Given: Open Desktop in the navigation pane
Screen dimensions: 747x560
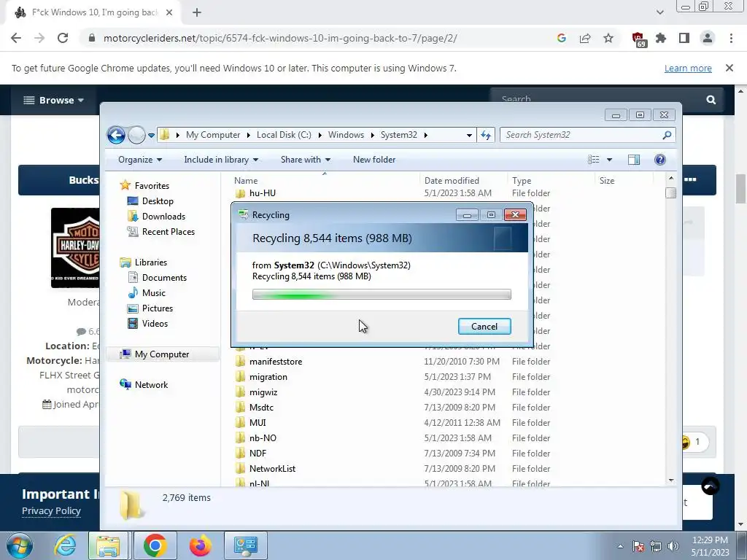Looking at the screenshot, I should pos(158,201).
